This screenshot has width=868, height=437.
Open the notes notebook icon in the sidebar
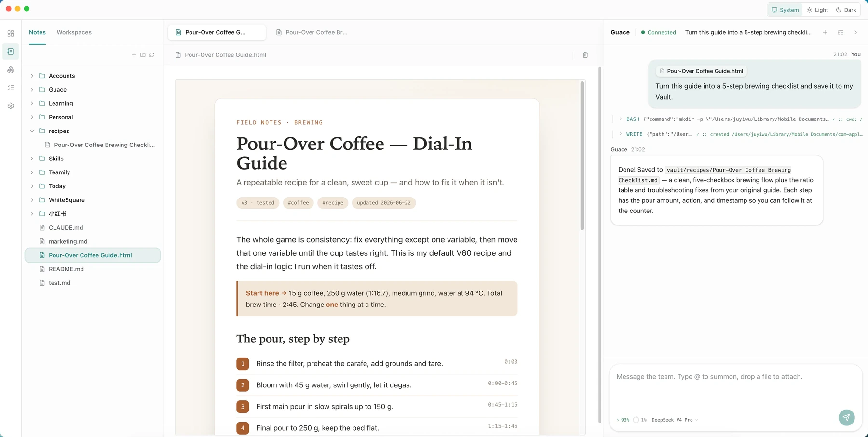11,52
